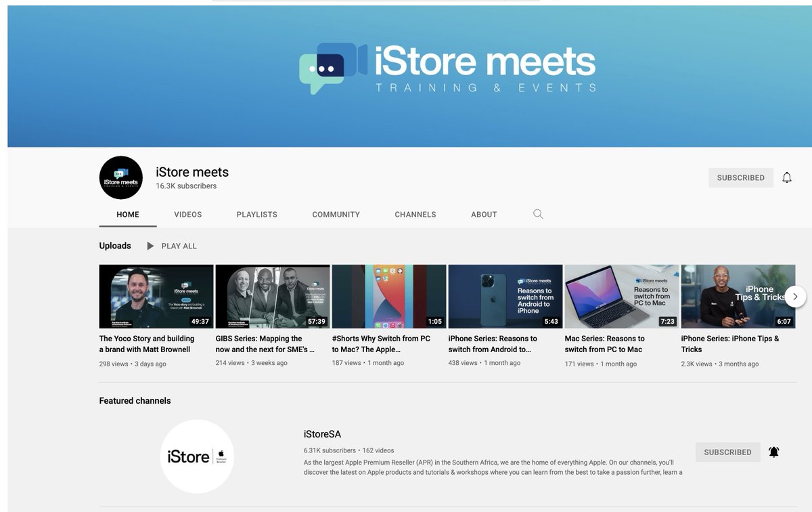
Task: Click the SUBSCRIBED button for iStoreSA
Action: tap(728, 452)
